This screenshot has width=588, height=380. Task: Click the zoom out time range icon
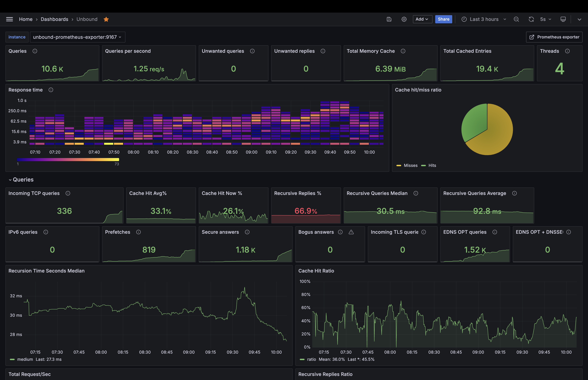516,19
